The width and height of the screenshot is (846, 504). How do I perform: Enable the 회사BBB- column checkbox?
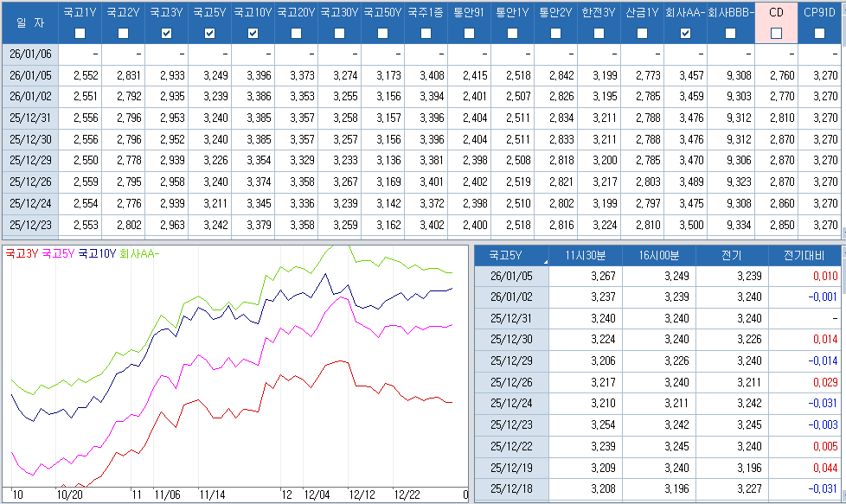coord(731,34)
